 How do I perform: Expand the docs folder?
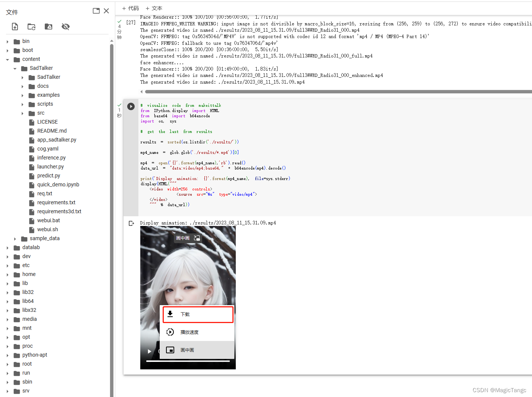pyautogui.click(x=22, y=86)
